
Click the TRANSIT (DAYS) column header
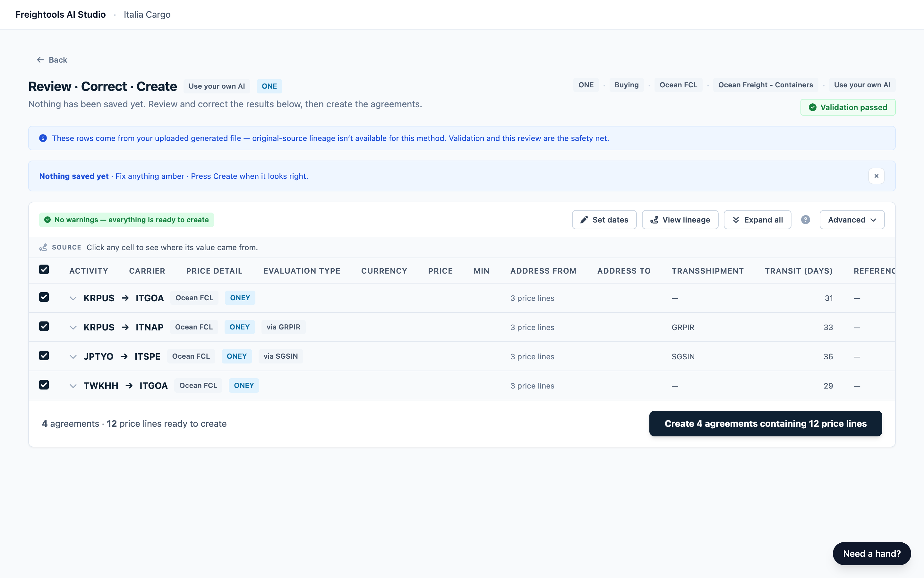coord(798,271)
